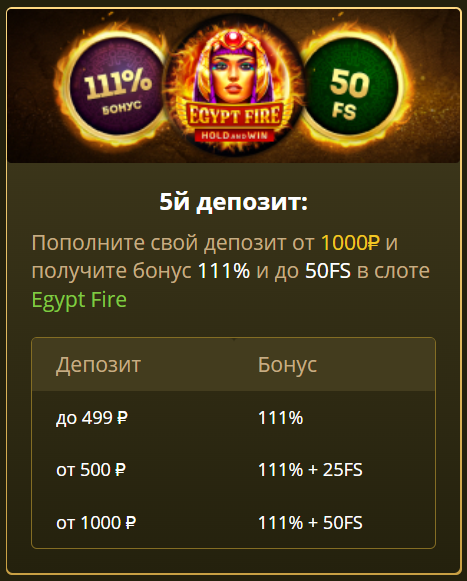The height and width of the screenshot is (581, 467).
Task: Click the Пополните свой депозит description text
Action: 231,271
